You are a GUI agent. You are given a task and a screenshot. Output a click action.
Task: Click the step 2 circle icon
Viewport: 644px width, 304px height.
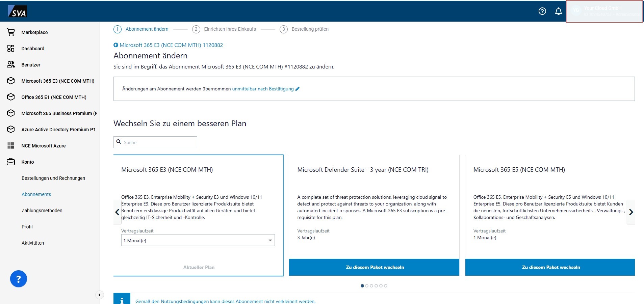[x=196, y=29]
